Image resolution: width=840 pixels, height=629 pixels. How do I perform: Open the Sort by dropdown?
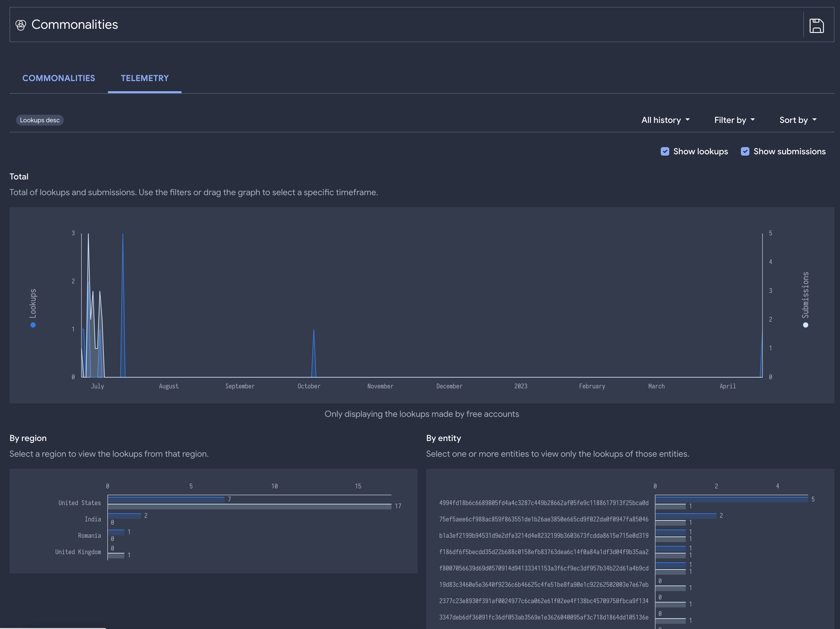(x=798, y=120)
